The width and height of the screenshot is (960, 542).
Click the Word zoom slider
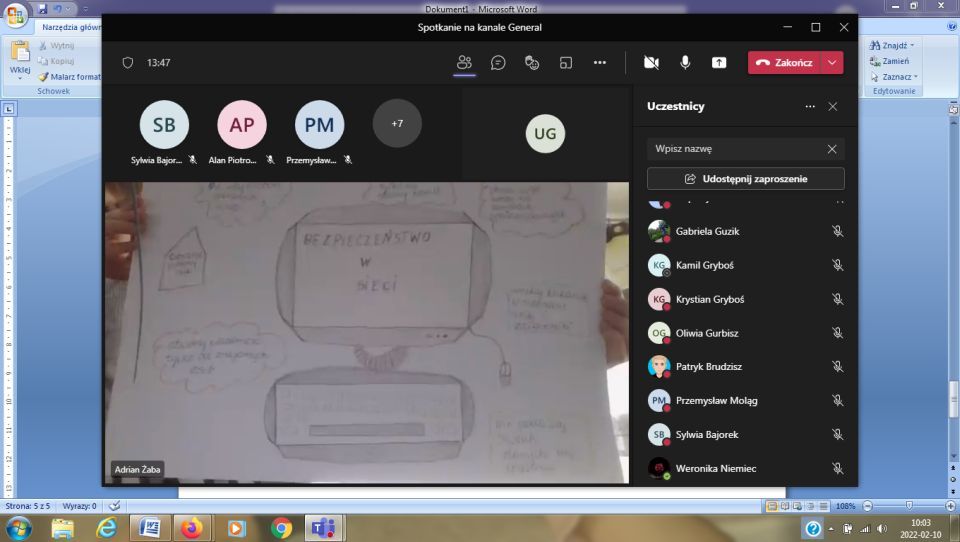tap(908, 506)
